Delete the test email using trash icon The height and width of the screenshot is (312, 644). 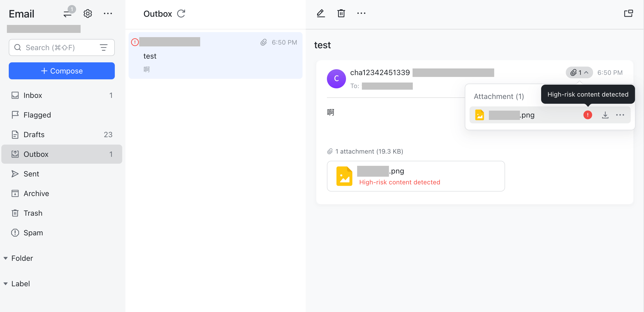(341, 13)
